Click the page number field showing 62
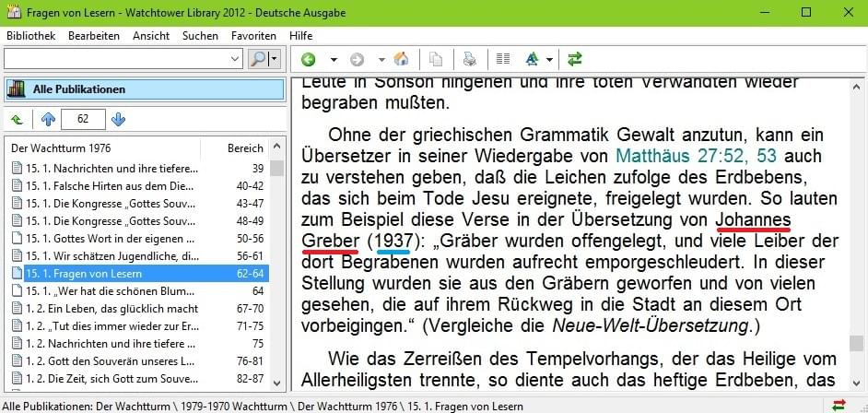868x413 pixels. [84, 119]
